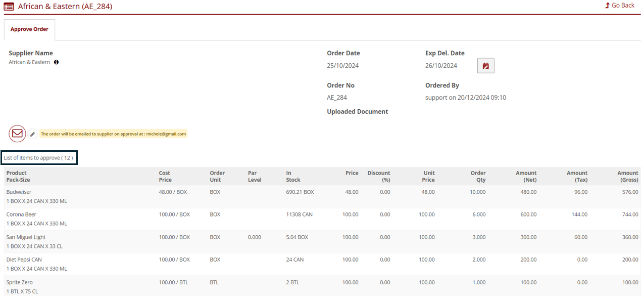
Task: Click the 10.000 order quantity for Budweiser
Action: (x=477, y=192)
